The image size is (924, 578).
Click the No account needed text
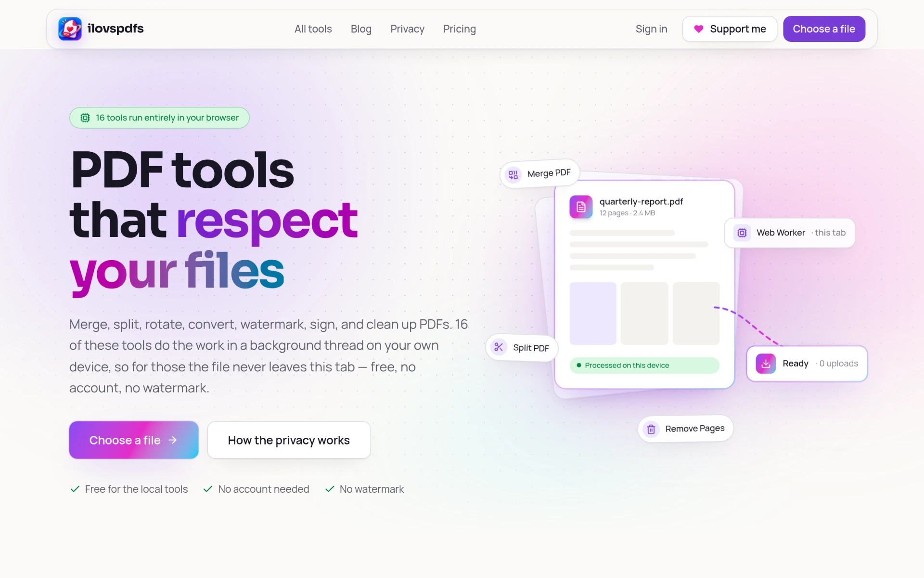point(263,489)
